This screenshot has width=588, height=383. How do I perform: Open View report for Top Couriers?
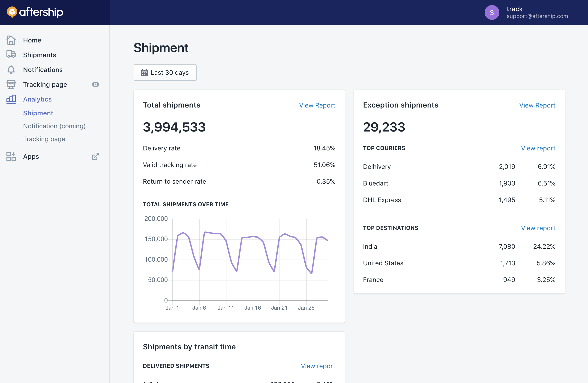538,148
